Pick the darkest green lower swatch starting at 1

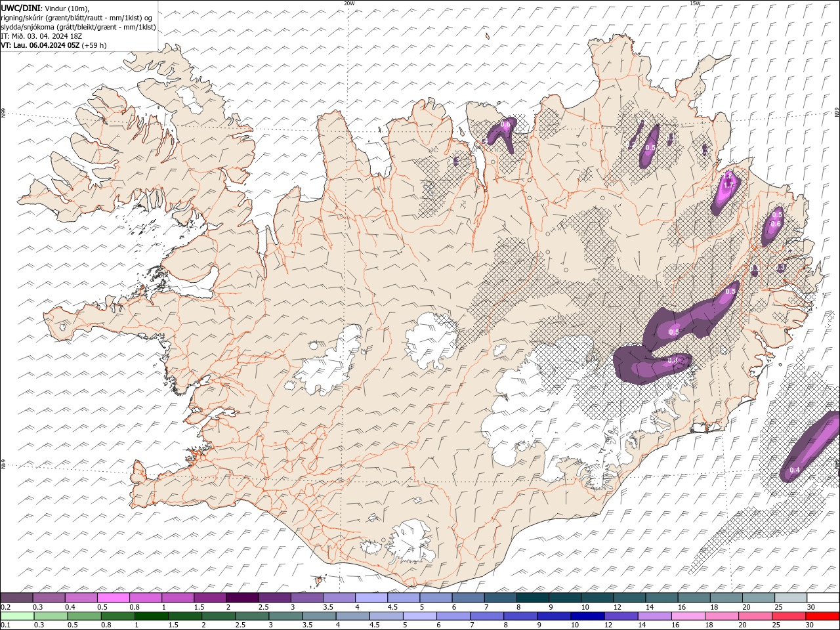coord(151,616)
